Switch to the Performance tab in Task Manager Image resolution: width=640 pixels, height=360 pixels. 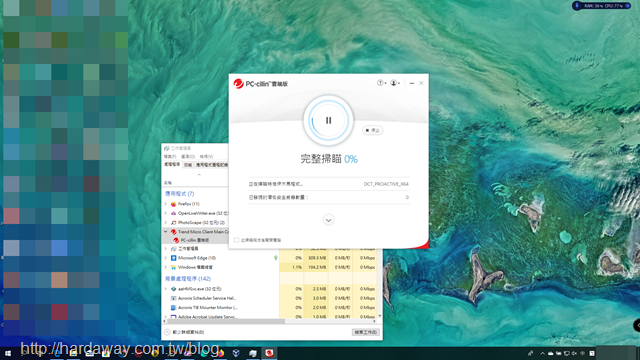[x=188, y=165]
